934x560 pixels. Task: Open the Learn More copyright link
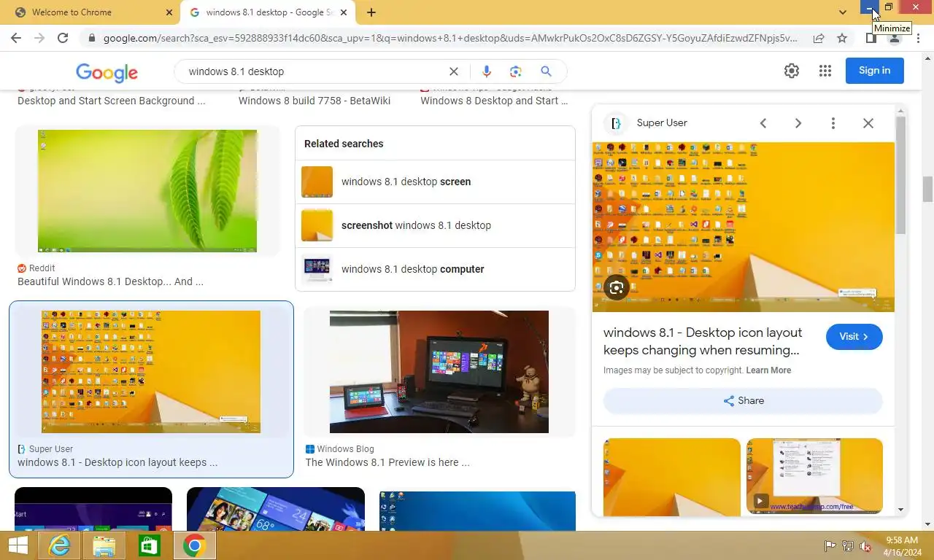point(768,370)
